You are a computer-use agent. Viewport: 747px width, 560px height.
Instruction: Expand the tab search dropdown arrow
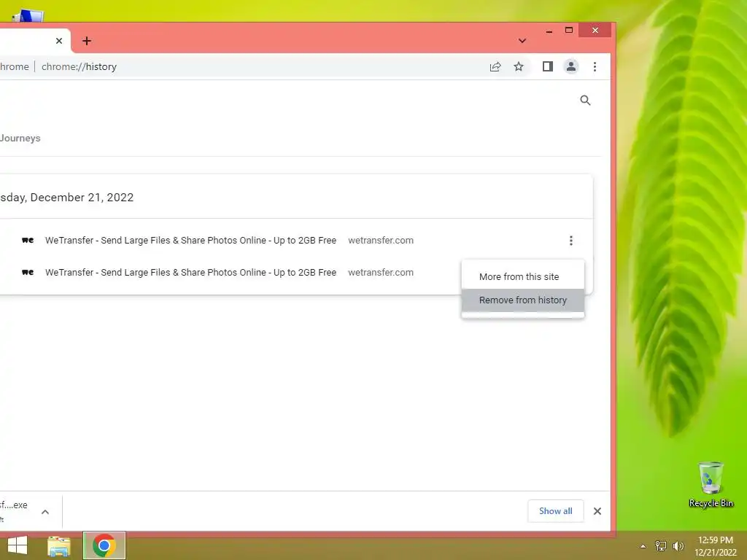(x=522, y=41)
